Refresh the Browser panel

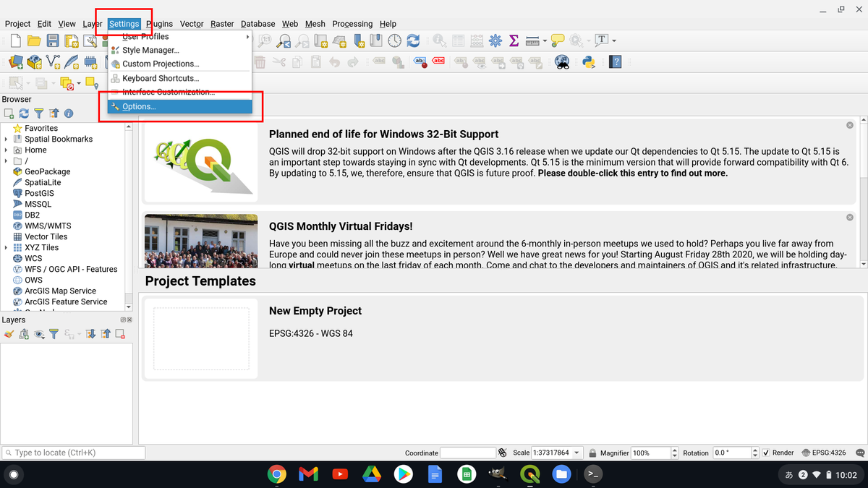pyautogui.click(x=24, y=114)
